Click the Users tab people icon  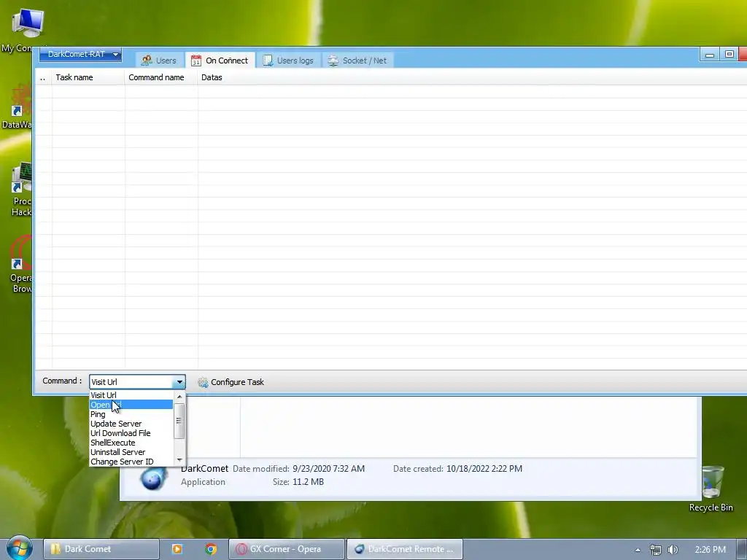(147, 61)
